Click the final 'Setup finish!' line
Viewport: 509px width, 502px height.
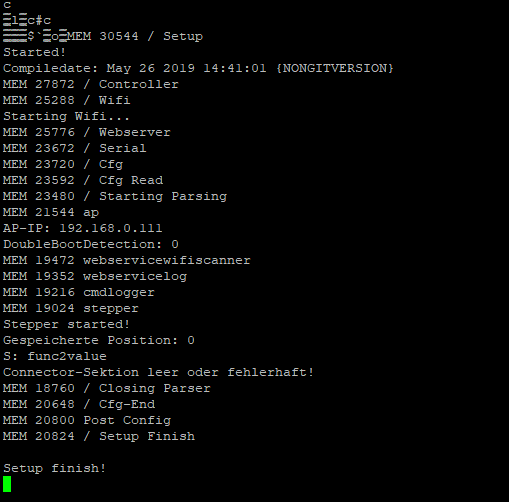click(x=54, y=468)
